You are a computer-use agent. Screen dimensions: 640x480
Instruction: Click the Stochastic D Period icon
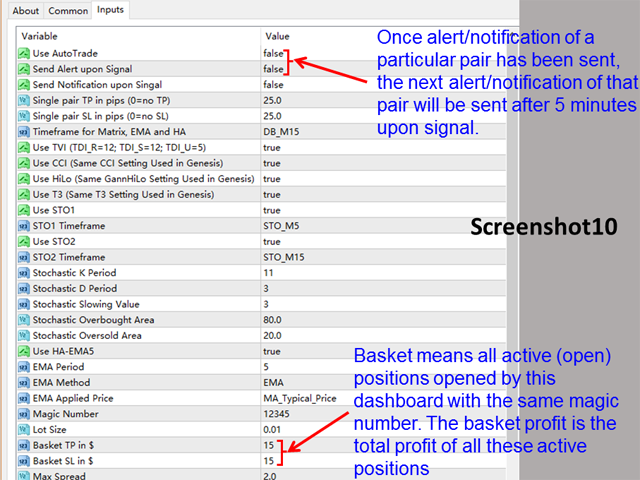click(24, 289)
